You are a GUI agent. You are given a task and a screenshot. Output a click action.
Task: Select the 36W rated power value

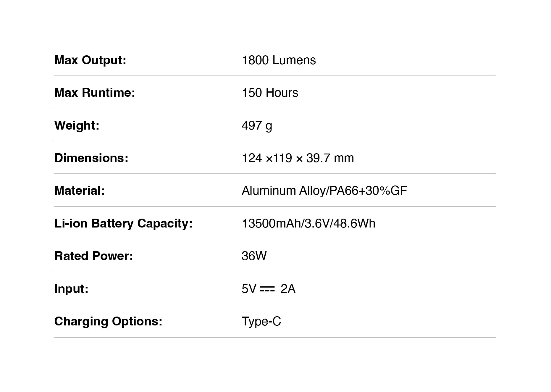[x=254, y=256]
